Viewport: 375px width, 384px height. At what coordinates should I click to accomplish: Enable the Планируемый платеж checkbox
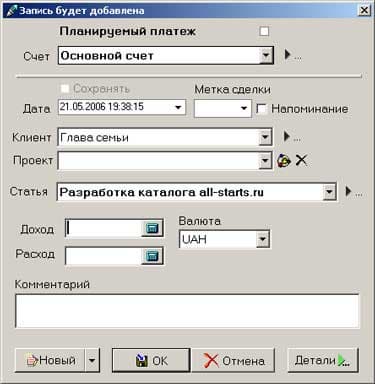click(264, 32)
